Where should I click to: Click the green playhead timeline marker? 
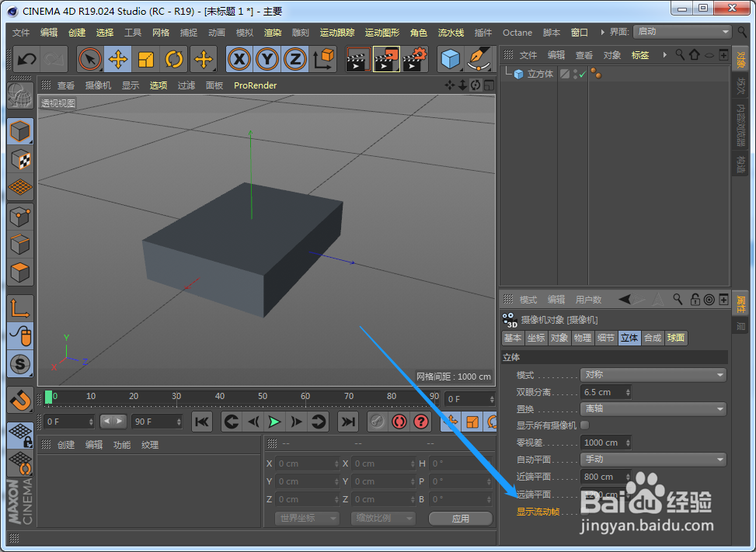[48, 397]
